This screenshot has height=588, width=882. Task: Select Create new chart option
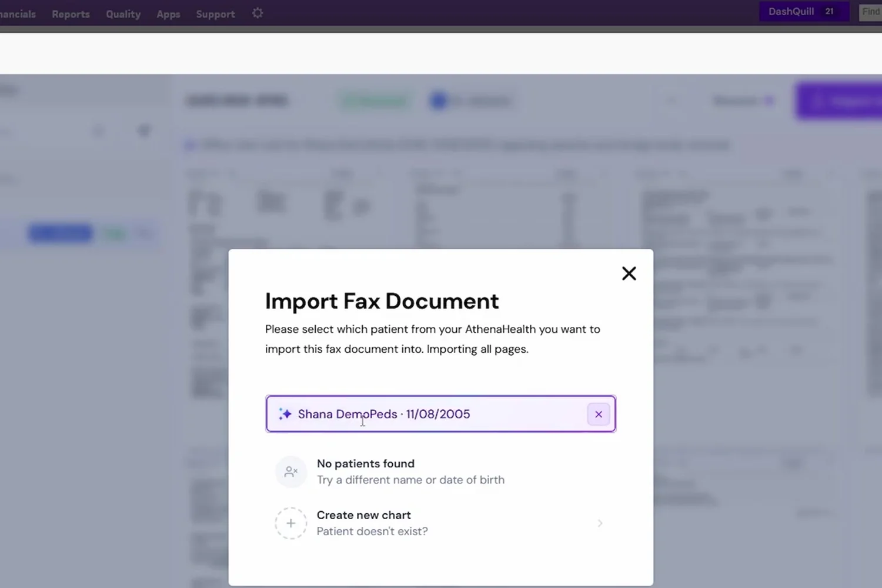click(x=440, y=523)
